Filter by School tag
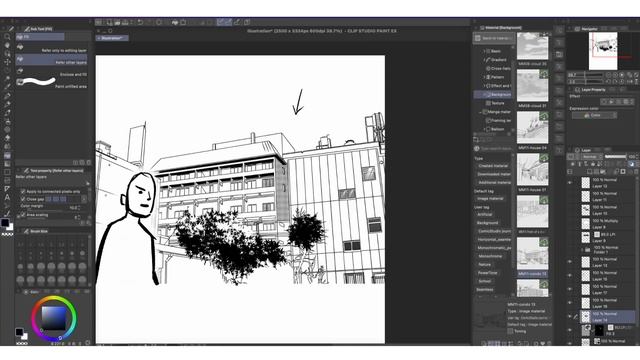This screenshot has width=640, height=360. pyautogui.click(x=484, y=281)
